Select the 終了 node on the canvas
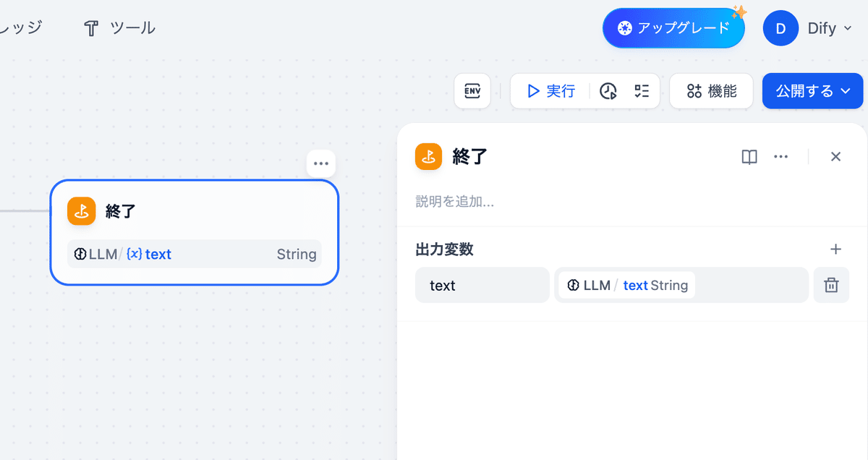The width and height of the screenshot is (868, 460). point(194,231)
